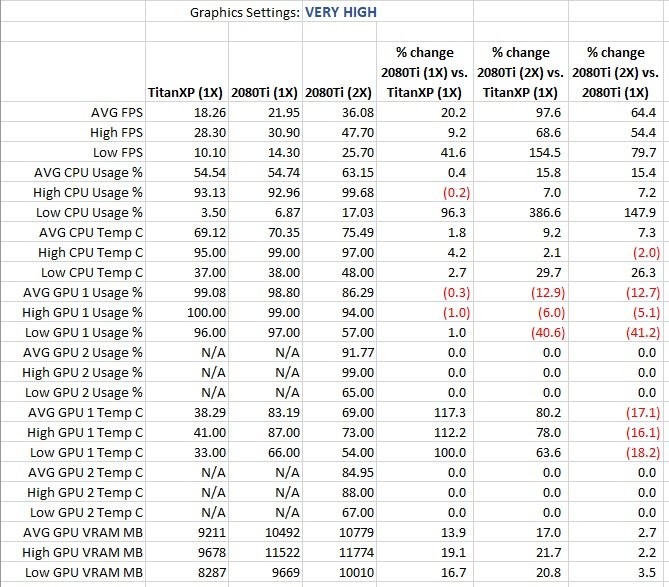
Task: Select the % change 2080Ti (2X) vs. 2080Ti (1X) header
Action: tap(616, 72)
